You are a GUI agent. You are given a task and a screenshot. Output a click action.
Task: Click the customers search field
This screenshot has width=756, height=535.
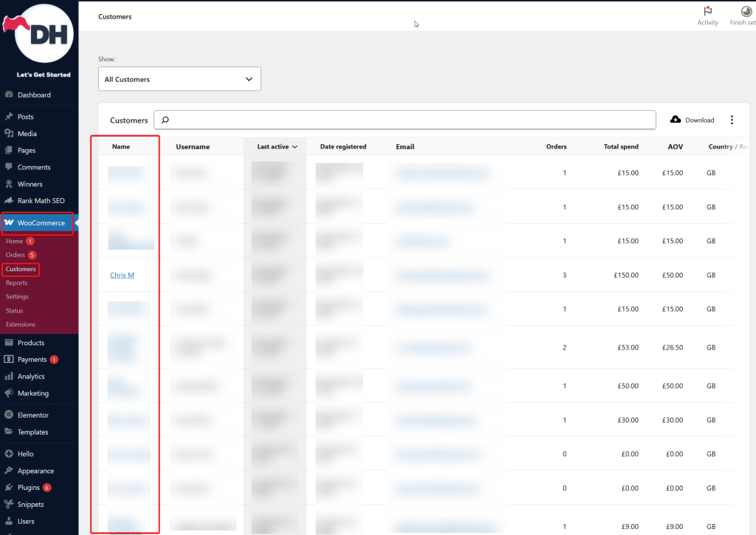405,120
